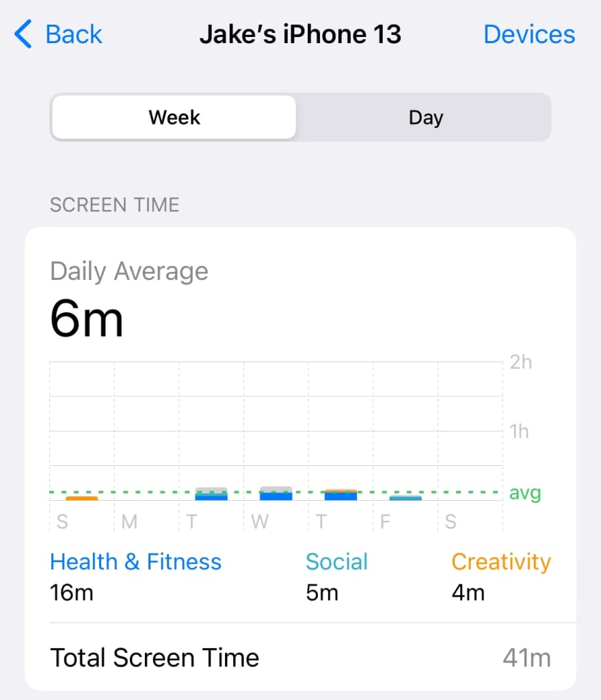601x700 pixels.
Task: Tap the 6m Daily Average value
Action: (87, 320)
